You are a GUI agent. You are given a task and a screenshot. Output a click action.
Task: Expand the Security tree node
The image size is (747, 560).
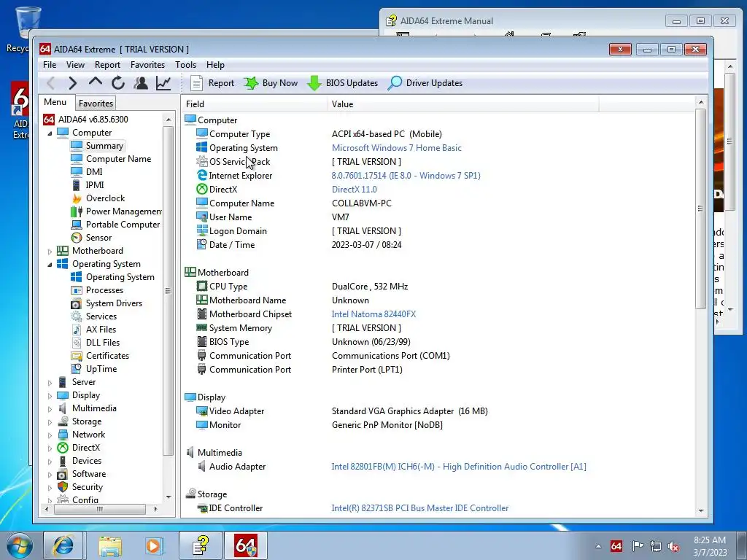click(x=50, y=488)
